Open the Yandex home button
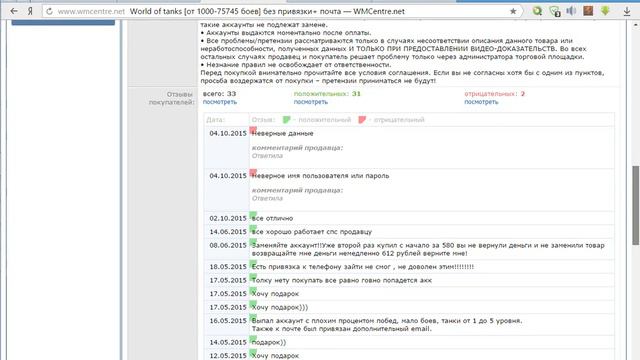 click(x=30, y=11)
